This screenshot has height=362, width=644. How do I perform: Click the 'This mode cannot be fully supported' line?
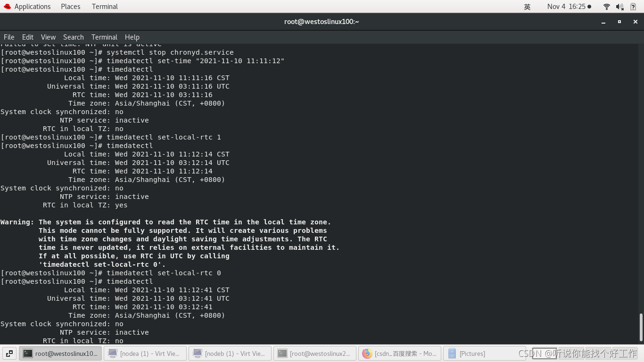pyautogui.click(x=183, y=230)
